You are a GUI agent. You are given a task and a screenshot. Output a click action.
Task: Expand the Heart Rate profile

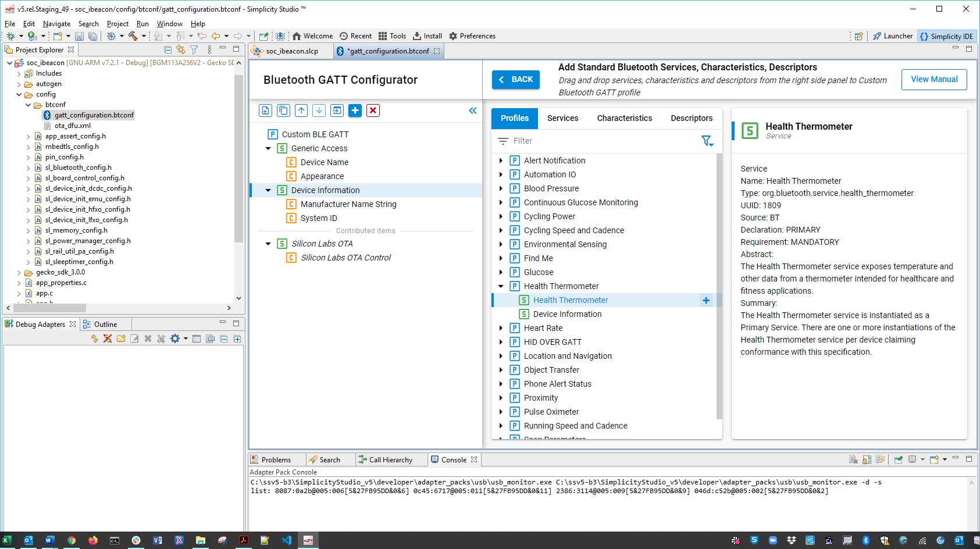pyautogui.click(x=501, y=328)
